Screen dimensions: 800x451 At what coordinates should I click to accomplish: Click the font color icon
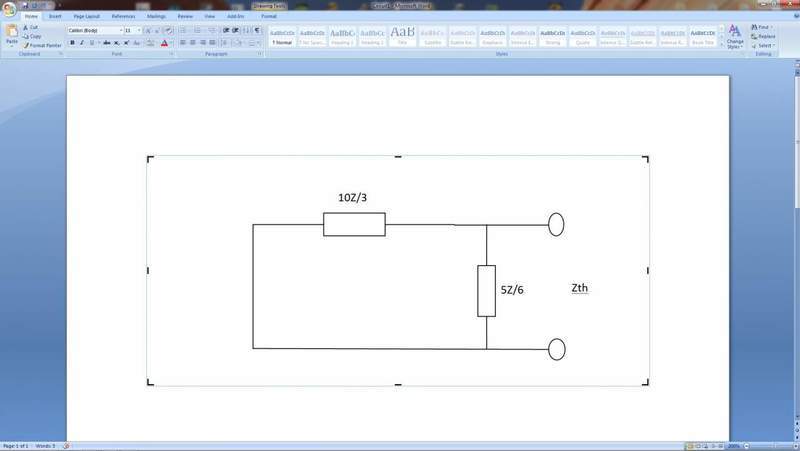coord(164,44)
